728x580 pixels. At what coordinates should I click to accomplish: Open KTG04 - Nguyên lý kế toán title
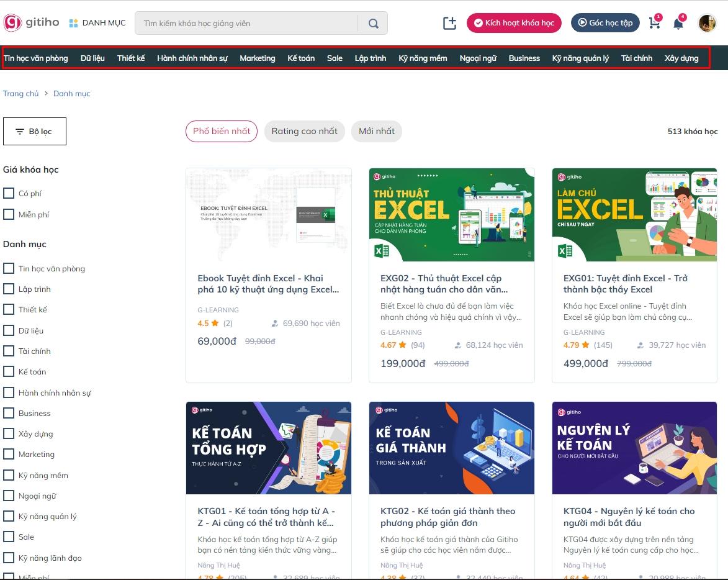[x=629, y=517]
